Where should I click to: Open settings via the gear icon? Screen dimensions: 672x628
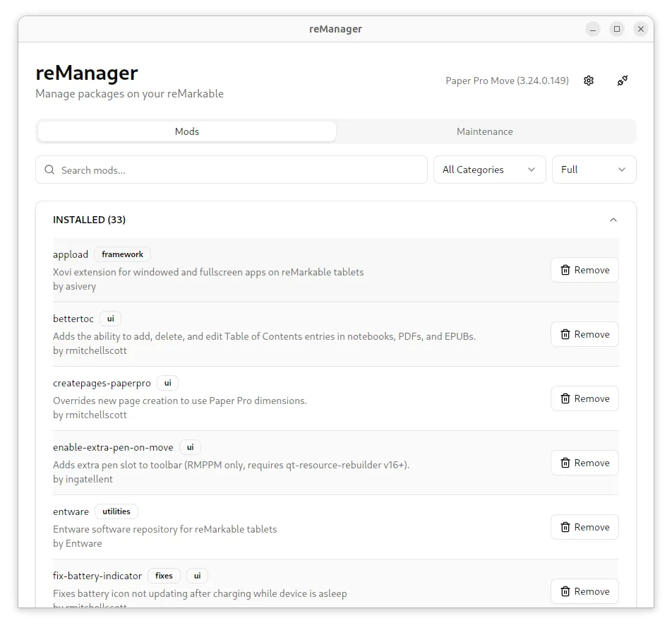(x=589, y=81)
